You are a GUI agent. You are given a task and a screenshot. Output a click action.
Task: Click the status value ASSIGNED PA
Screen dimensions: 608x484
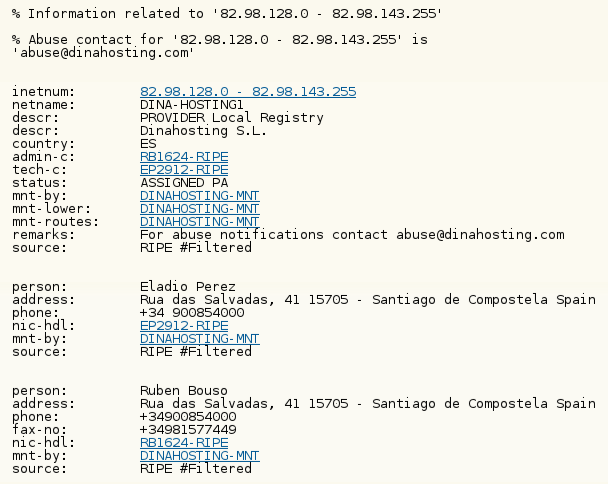tap(184, 183)
